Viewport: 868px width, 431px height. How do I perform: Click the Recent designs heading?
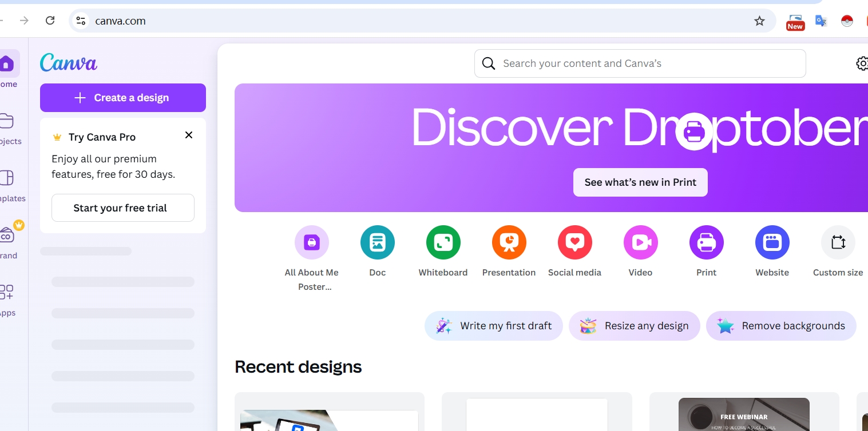[x=298, y=366]
